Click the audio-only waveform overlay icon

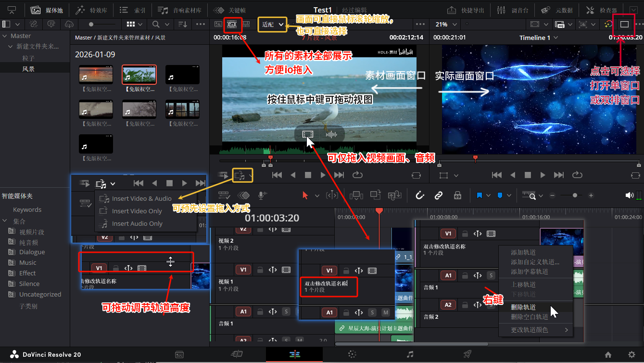[x=331, y=134]
